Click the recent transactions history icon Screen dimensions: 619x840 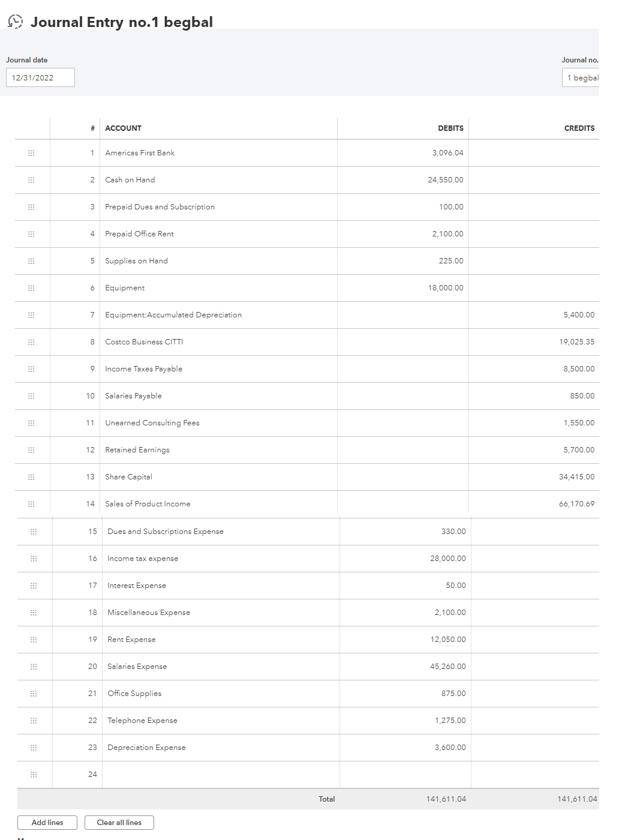point(16,22)
